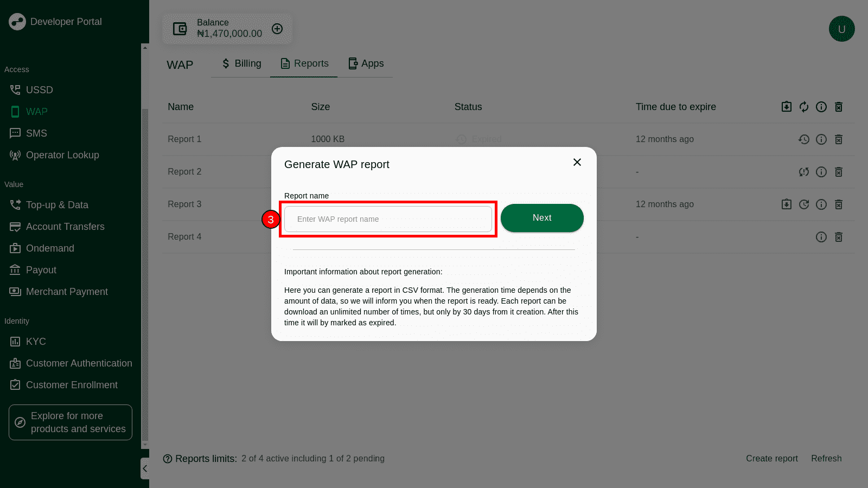Image resolution: width=868 pixels, height=488 pixels.
Task: Click the Refresh link
Action: coord(826,458)
